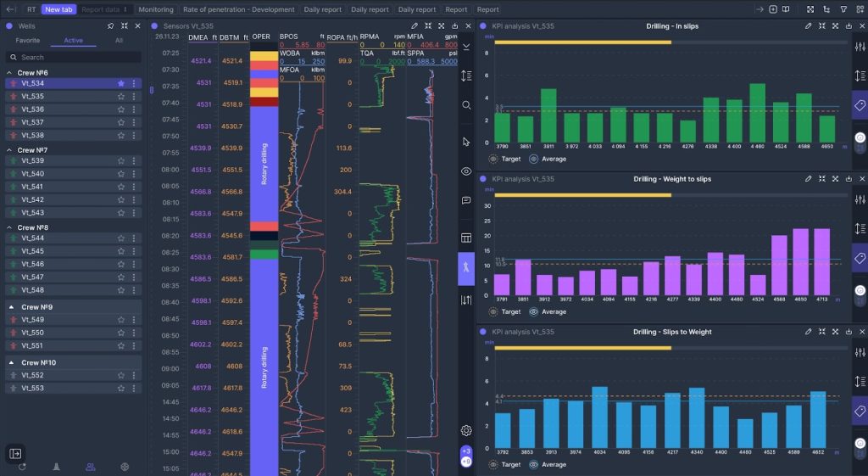Collapse the Crew №7 group
This screenshot has height=476, width=868.
pyautogui.click(x=9, y=150)
